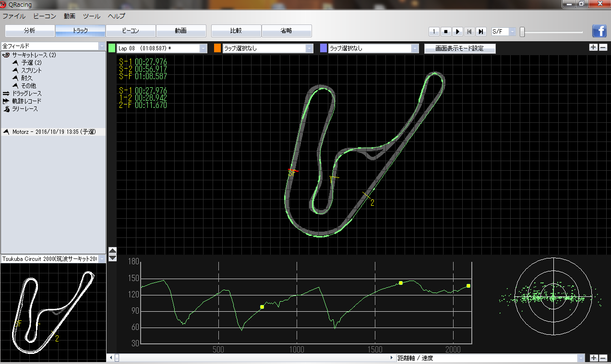Click the chart scrollbar right arrow

(392, 358)
